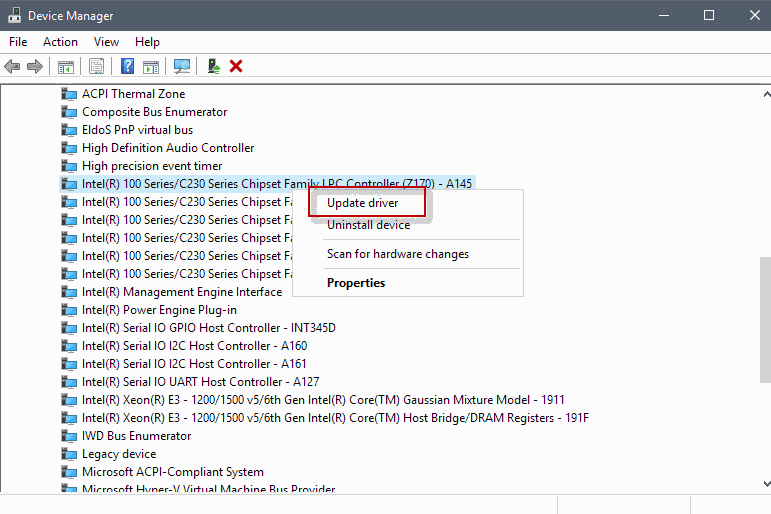Viewport: 771px width, 514px height.
Task: Select Gaussian Mixture Model - 1911 device
Action: click(x=323, y=400)
